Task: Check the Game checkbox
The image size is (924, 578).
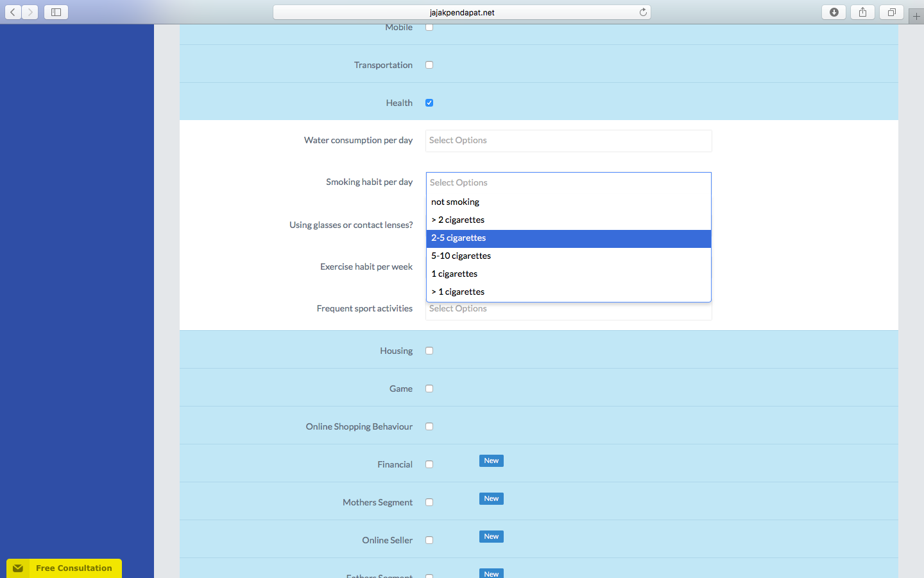Action: (429, 389)
